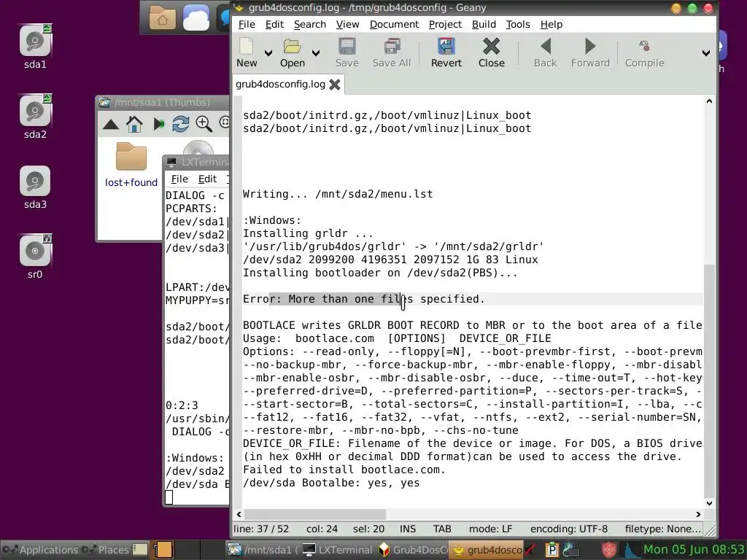This screenshot has height=560, width=747.
Task: Open the Build menu
Action: [x=484, y=24]
